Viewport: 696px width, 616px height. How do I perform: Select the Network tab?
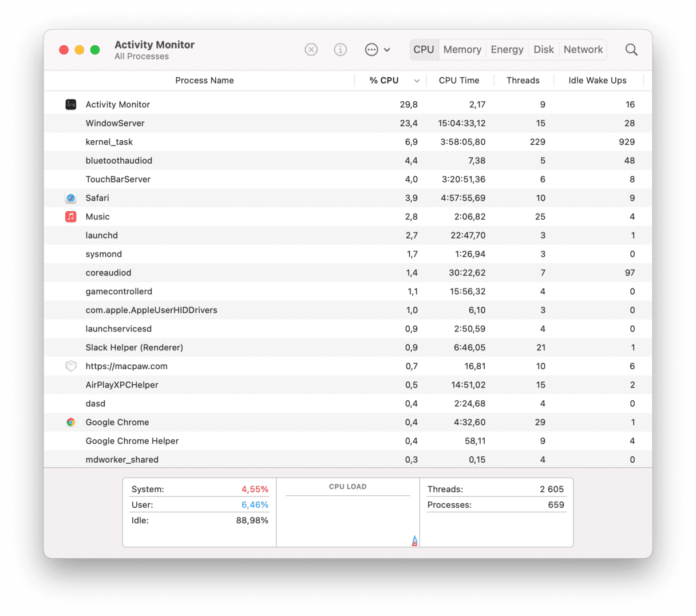[x=583, y=50]
